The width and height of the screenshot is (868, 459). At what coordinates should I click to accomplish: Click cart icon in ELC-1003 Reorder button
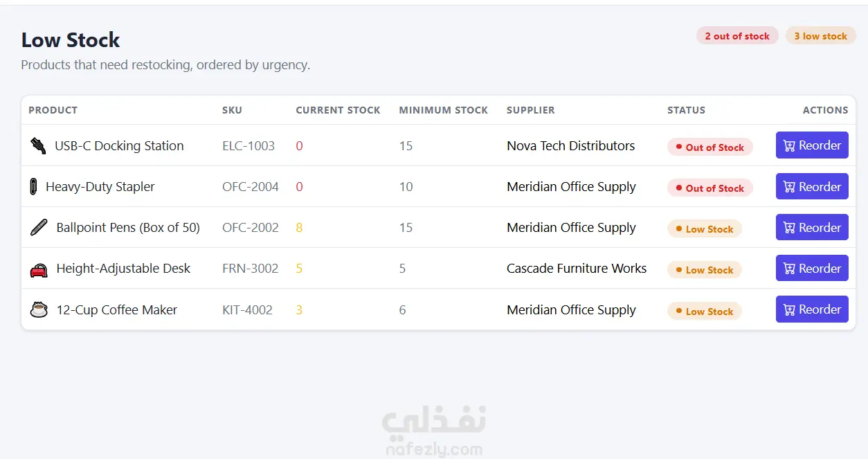[x=789, y=145]
